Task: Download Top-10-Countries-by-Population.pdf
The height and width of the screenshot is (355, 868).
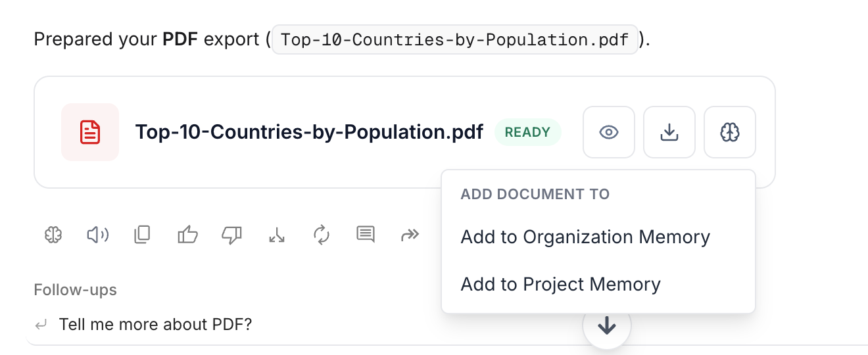Action: [669, 132]
